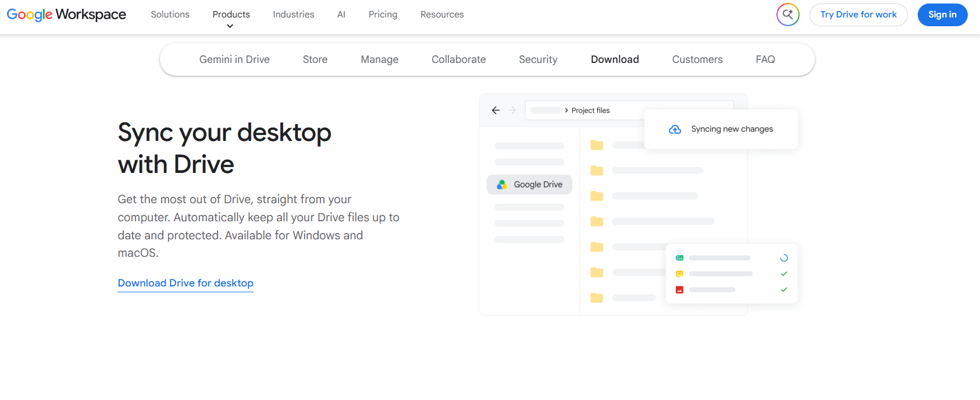
Task: Jump to the Manage section
Action: coord(380,59)
